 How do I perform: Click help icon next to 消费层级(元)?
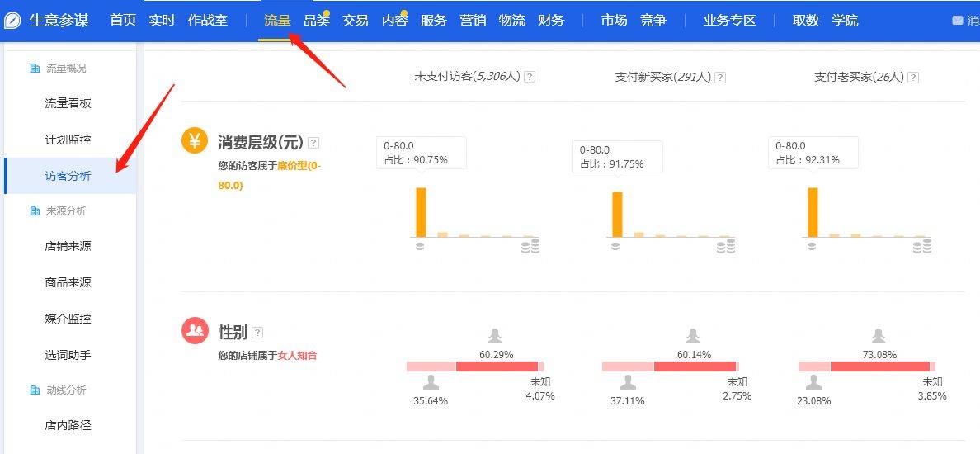tap(313, 143)
